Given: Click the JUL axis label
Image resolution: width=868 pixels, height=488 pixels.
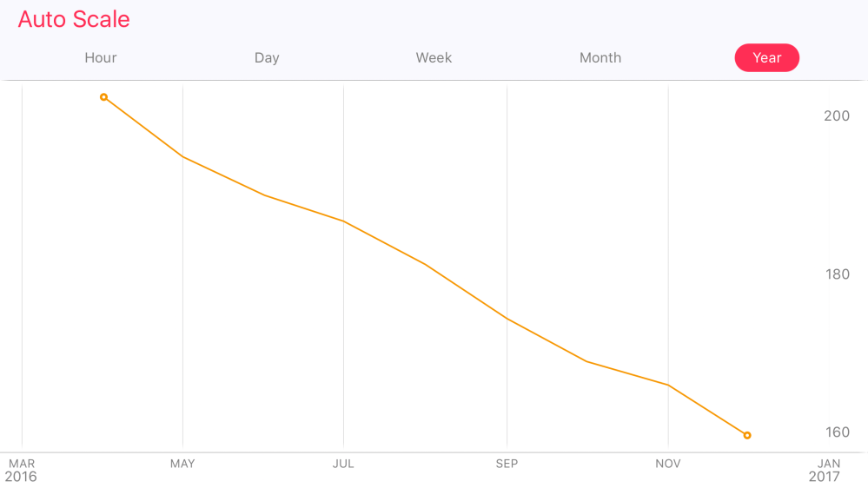Looking at the screenshot, I should 343,464.
